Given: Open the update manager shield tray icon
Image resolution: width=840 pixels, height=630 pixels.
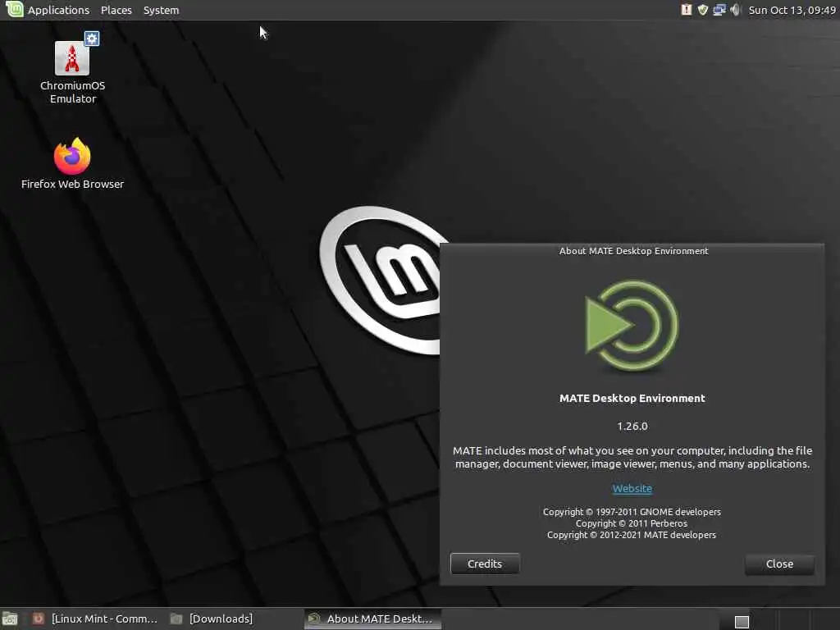Looking at the screenshot, I should coord(703,10).
